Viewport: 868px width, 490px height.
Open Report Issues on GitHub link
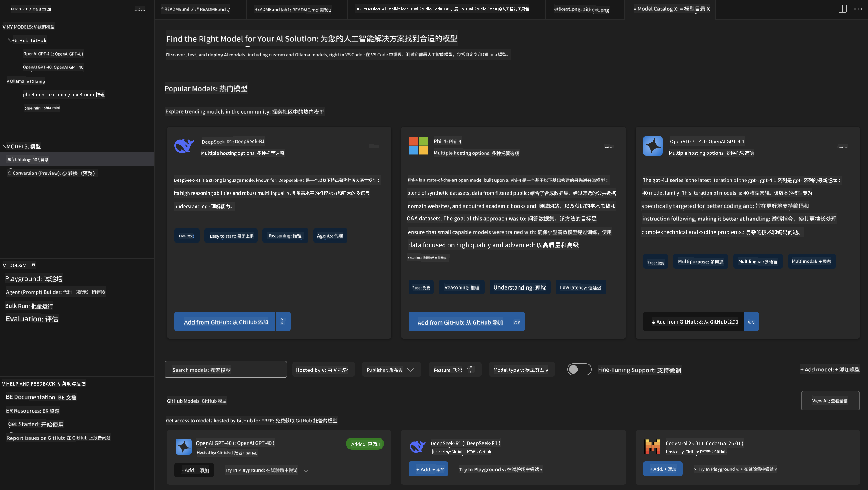pyautogui.click(x=58, y=438)
